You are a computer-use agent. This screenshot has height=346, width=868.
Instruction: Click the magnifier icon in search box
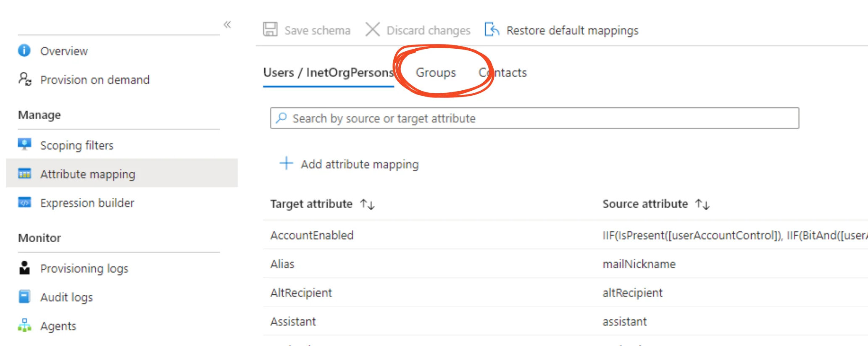click(x=281, y=118)
